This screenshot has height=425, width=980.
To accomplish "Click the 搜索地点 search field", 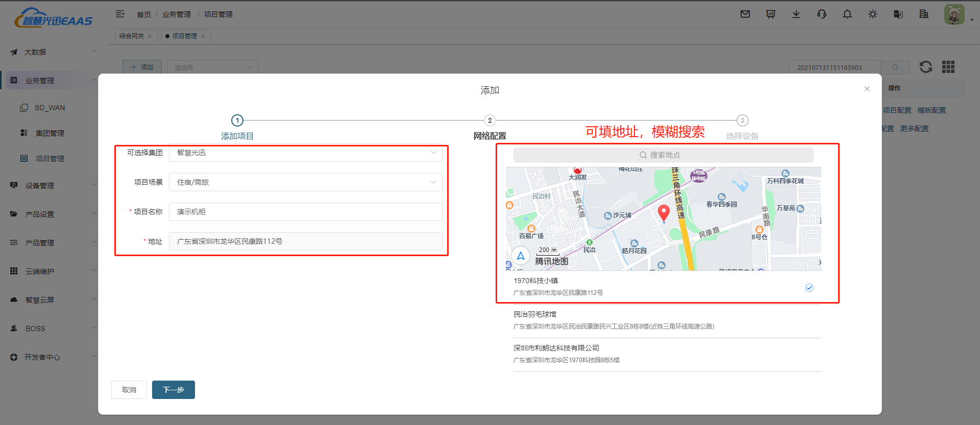I will pyautogui.click(x=663, y=155).
